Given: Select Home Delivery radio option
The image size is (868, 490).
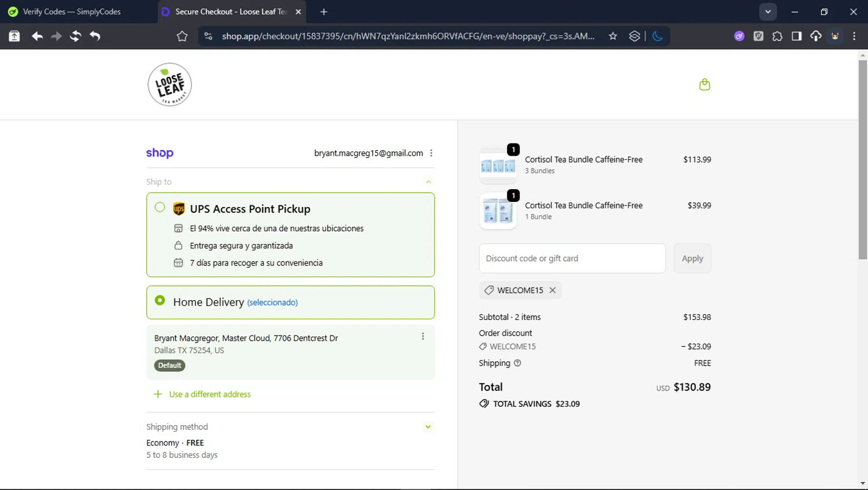Looking at the screenshot, I should [x=160, y=300].
